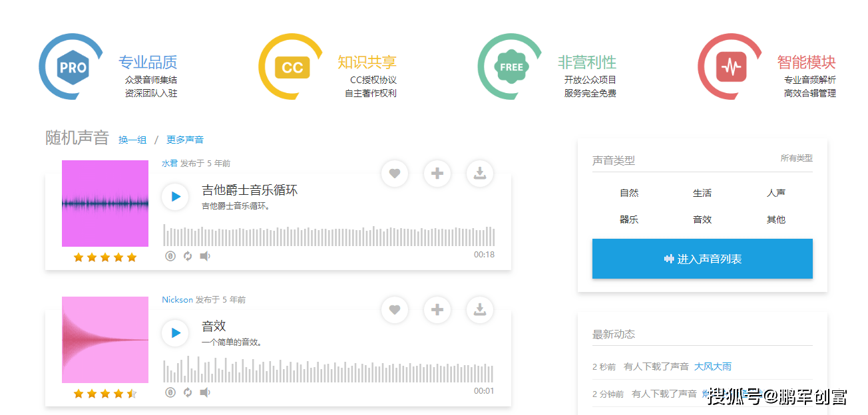The image size is (868, 415).
Task: Click the 智能模块 heading
Action: pyautogui.click(x=806, y=63)
